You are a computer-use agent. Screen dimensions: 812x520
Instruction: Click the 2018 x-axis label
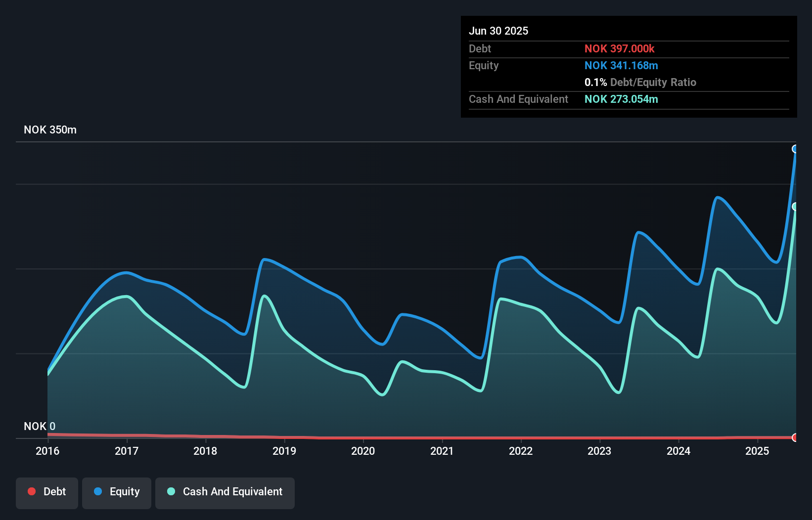coord(205,451)
